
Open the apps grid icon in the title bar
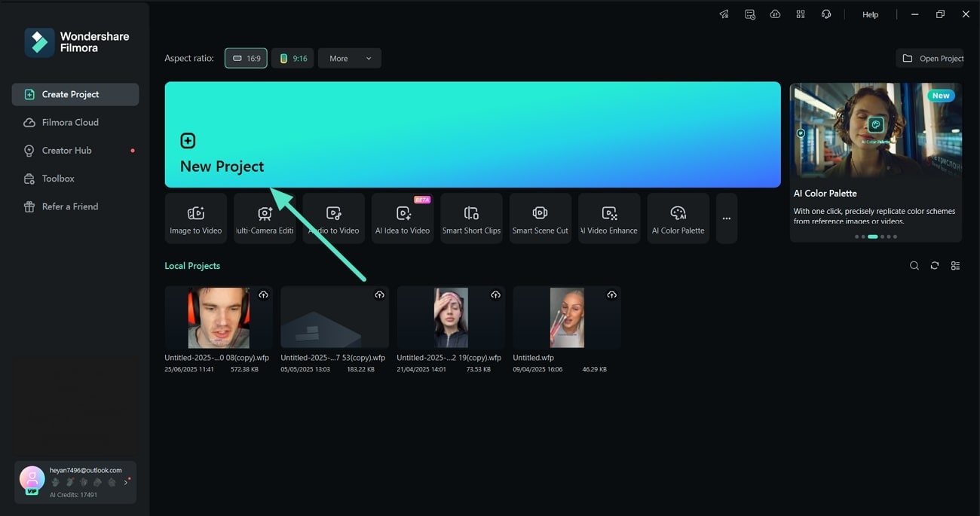click(801, 14)
